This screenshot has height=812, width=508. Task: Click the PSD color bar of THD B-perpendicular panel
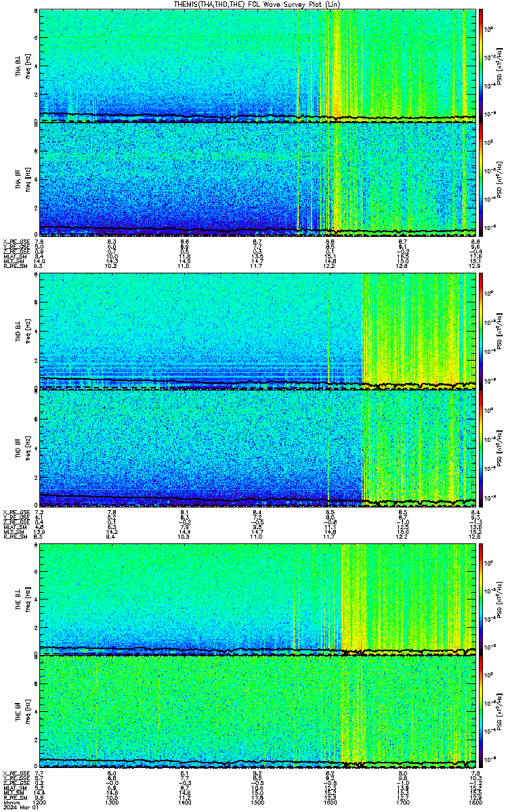tap(481, 332)
